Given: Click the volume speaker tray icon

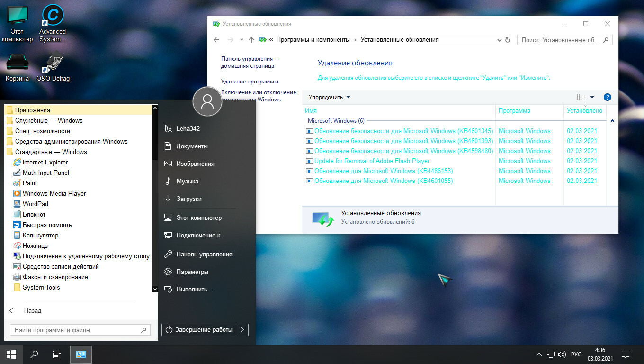Looking at the screenshot, I should [x=562, y=354].
